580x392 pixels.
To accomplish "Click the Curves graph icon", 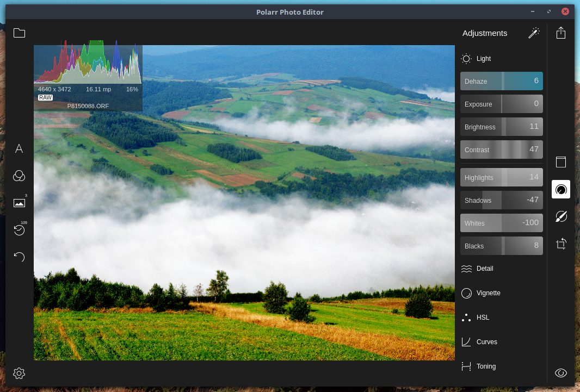I will 466,342.
